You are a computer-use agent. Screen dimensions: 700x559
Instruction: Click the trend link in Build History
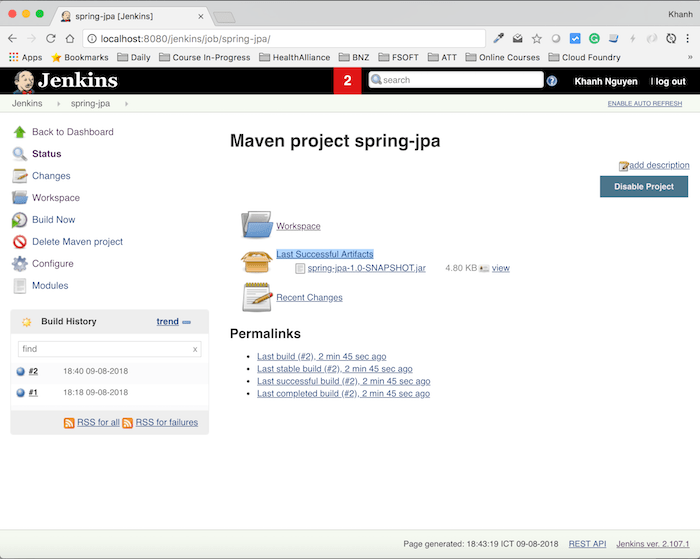click(167, 321)
